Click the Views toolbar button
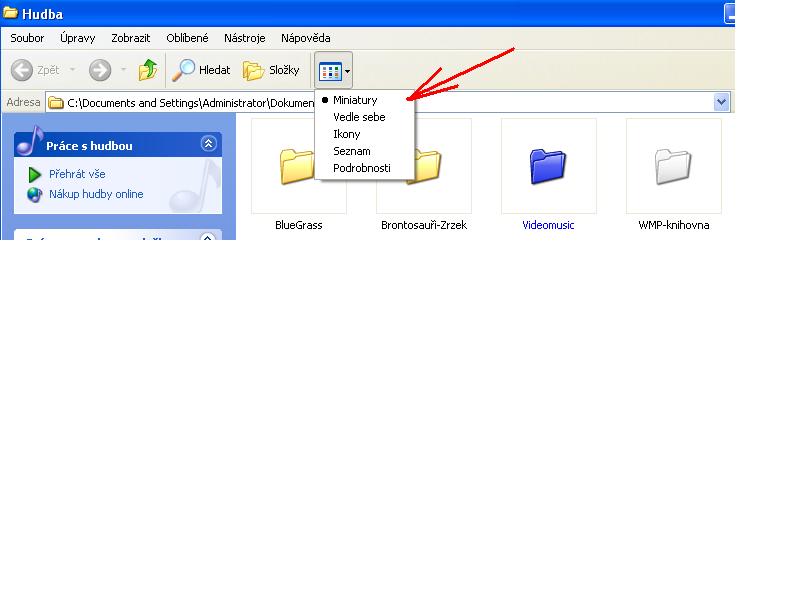Image resolution: width=800 pixels, height=600 pixels. click(330, 71)
